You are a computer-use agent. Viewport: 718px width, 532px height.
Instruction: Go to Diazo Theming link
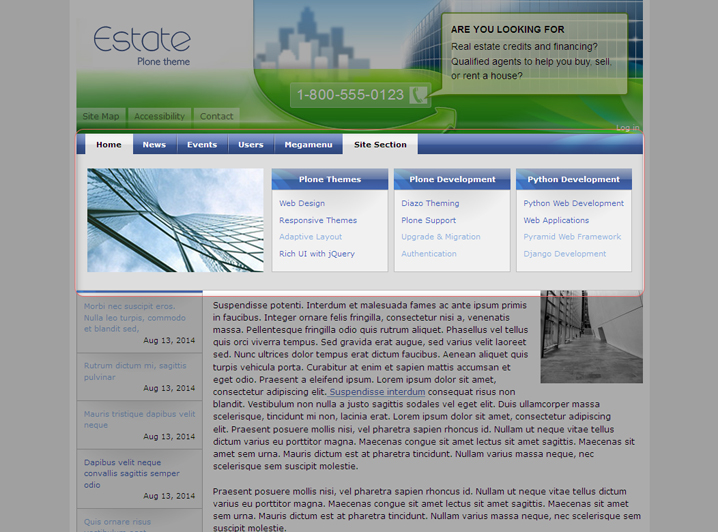click(x=430, y=203)
